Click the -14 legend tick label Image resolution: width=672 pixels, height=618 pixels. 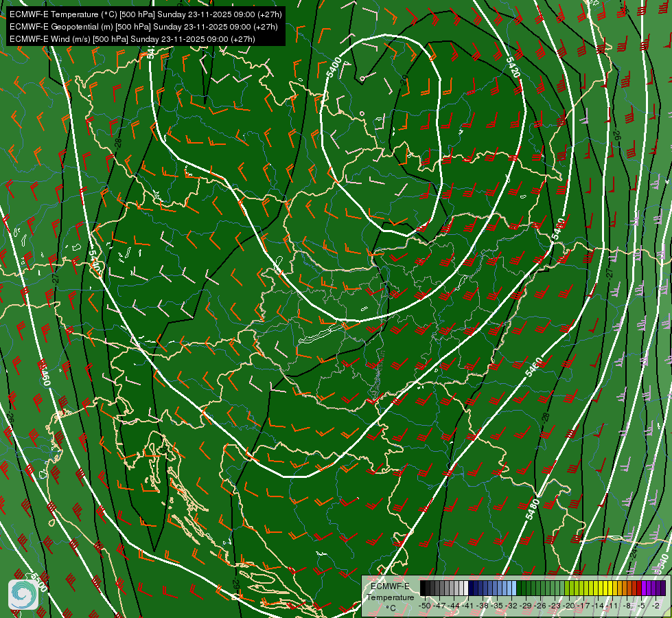597,606
